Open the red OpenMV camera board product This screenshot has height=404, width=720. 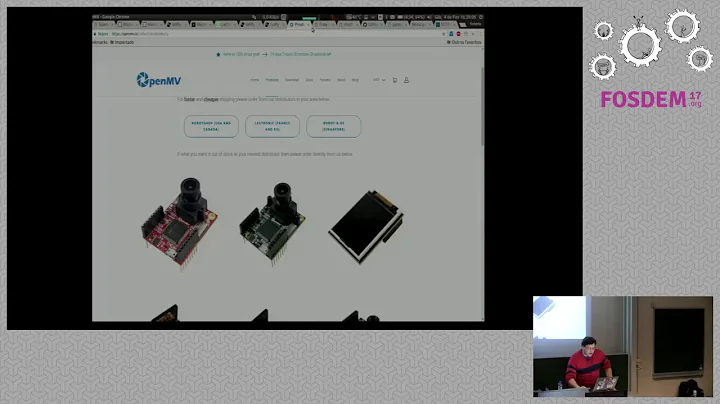pos(179,224)
